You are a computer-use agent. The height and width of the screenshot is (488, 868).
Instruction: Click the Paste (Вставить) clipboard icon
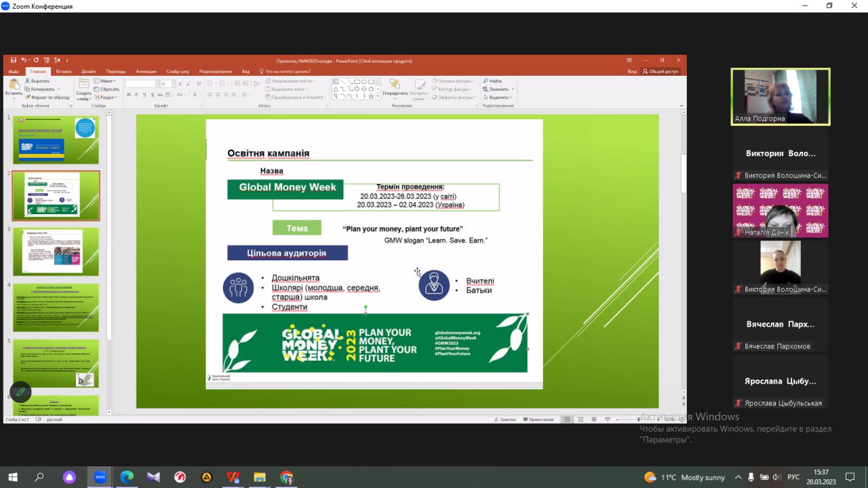click(14, 87)
